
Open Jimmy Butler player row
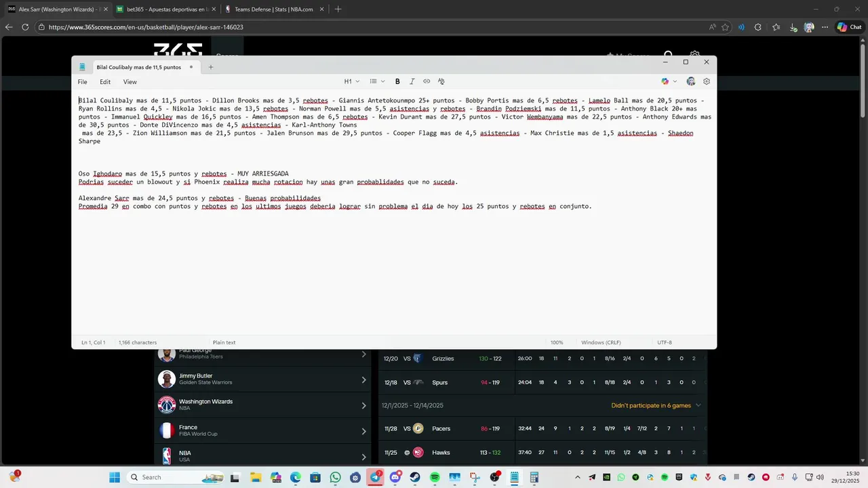click(263, 379)
